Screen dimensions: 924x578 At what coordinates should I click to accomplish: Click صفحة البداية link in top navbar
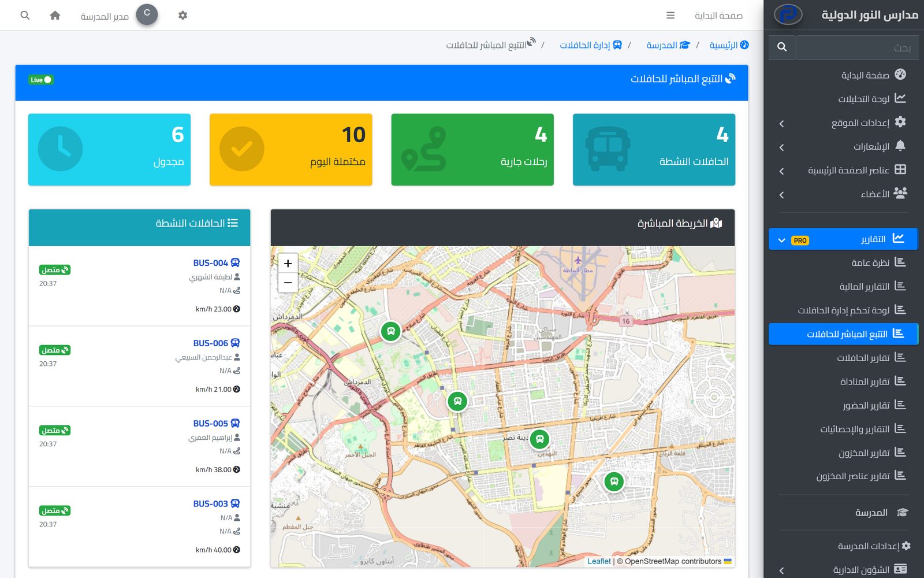click(x=718, y=16)
